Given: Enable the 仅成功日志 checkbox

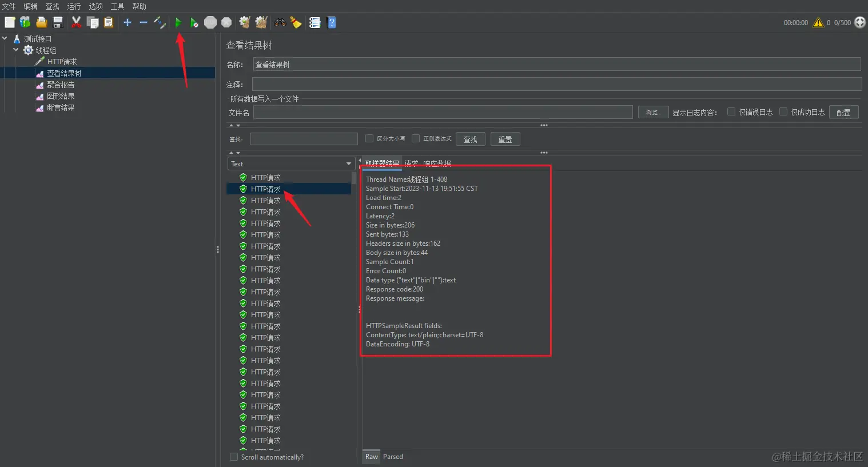Looking at the screenshot, I should (783, 111).
